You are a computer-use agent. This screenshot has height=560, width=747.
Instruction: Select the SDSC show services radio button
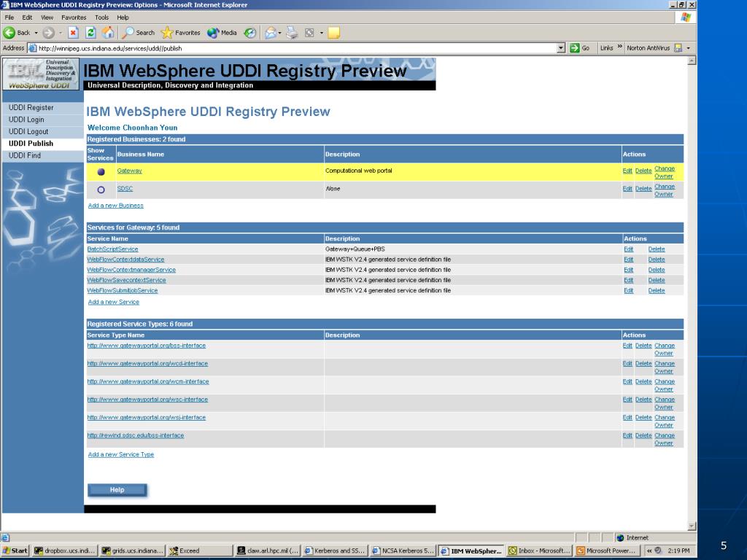101,190
